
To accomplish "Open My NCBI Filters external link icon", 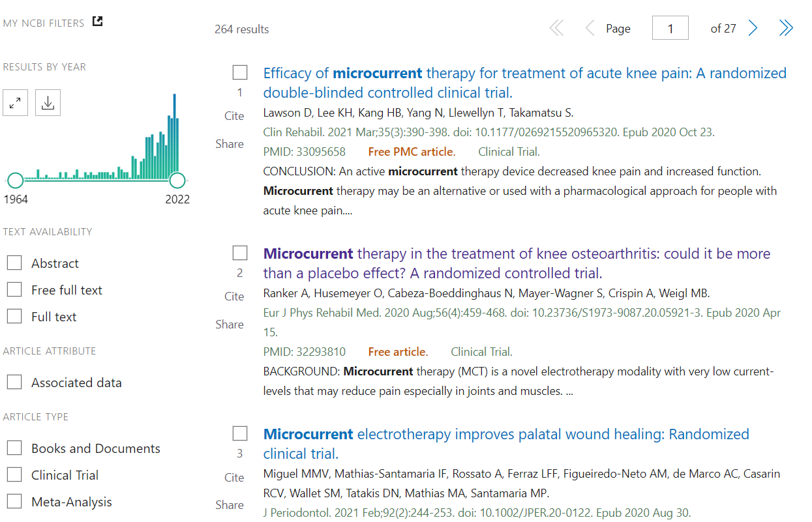I will (x=97, y=22).
